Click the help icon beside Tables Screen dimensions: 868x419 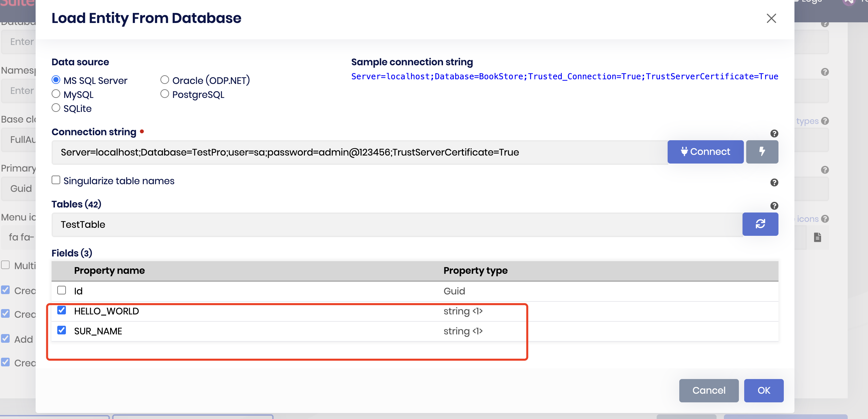774,206
